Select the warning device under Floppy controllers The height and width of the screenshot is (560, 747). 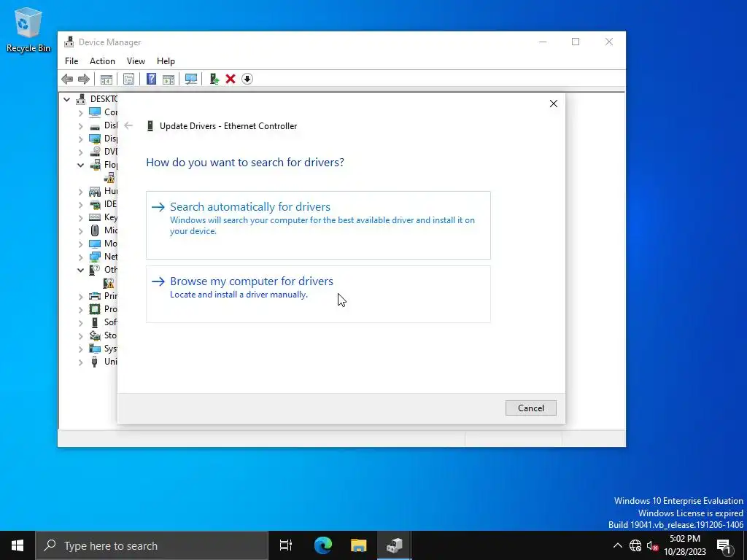109,178
